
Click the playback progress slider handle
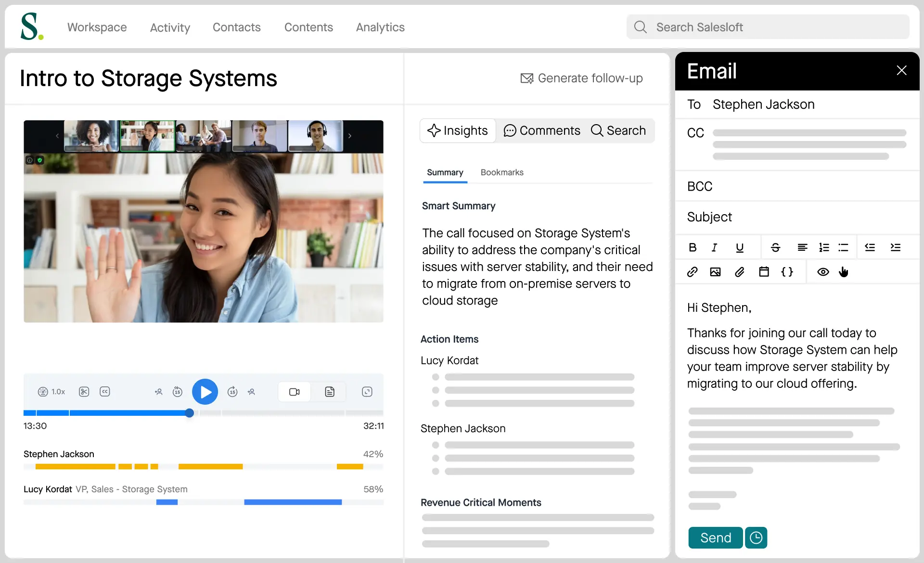pyautogui.click(x=190, y=413)
